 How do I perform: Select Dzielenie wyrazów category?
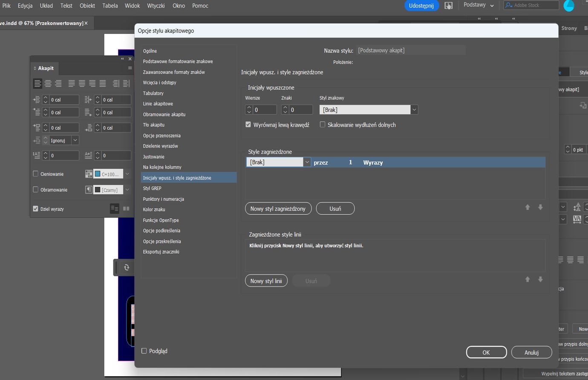189,146
